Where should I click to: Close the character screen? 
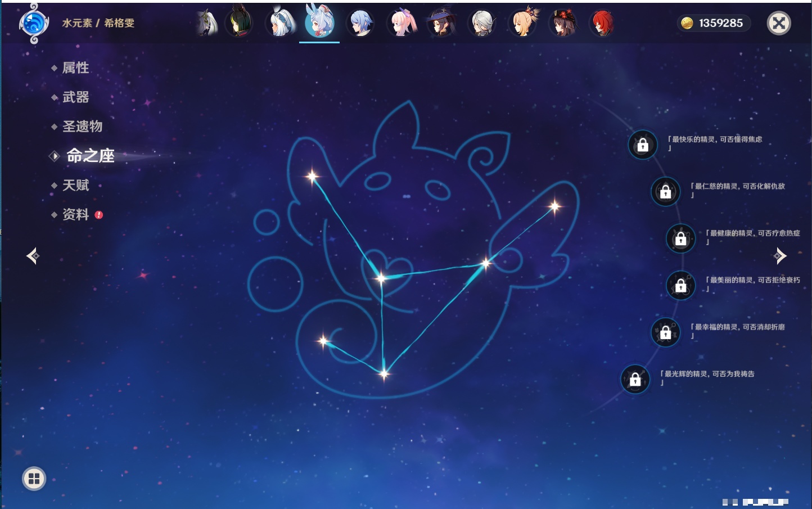[779, 23]
